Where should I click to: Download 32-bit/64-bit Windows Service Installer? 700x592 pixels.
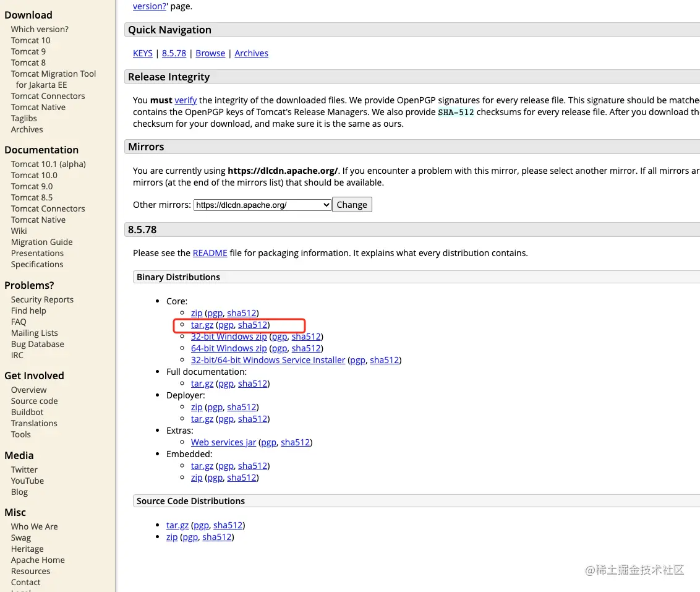point(268,360)
